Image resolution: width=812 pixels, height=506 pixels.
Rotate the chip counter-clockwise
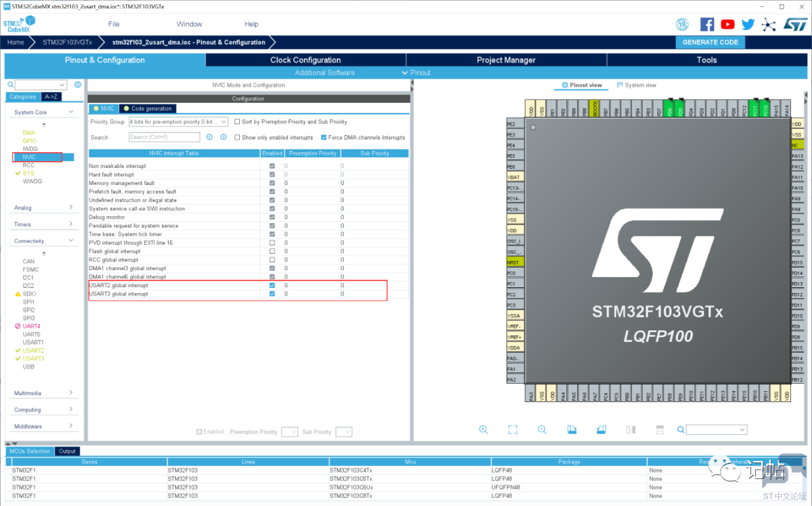(x=601, y=429)
